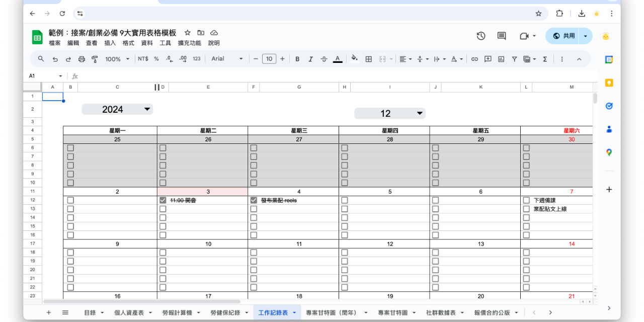
Task: Open the 檔案 menu
Action: tap(55, 43)
